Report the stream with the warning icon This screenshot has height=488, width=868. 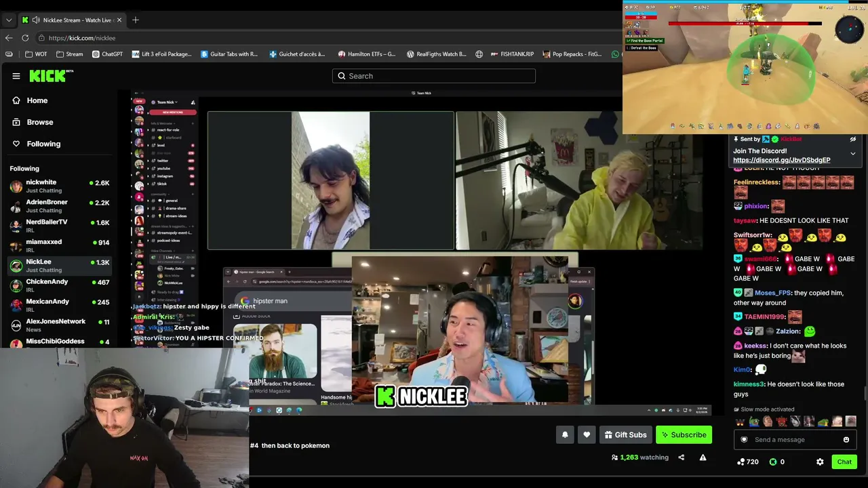coord(703,457)
